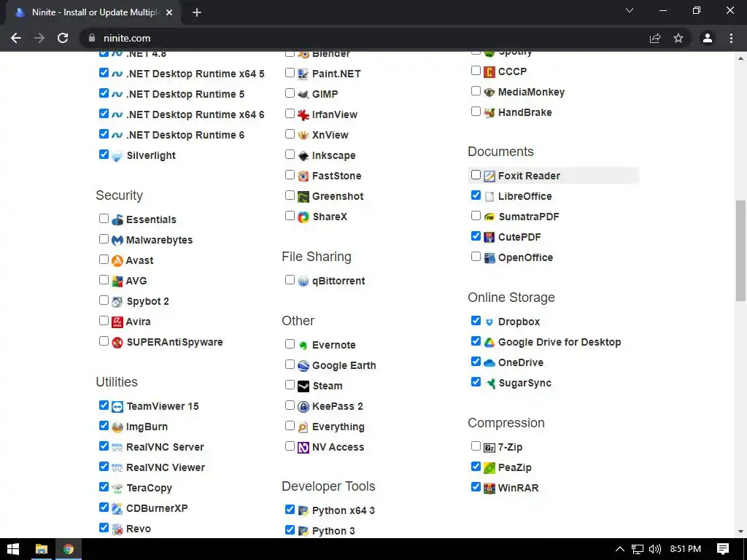The image size is (747, 560).
Task: Click the Avast orange icon
Action: [117, 260]
